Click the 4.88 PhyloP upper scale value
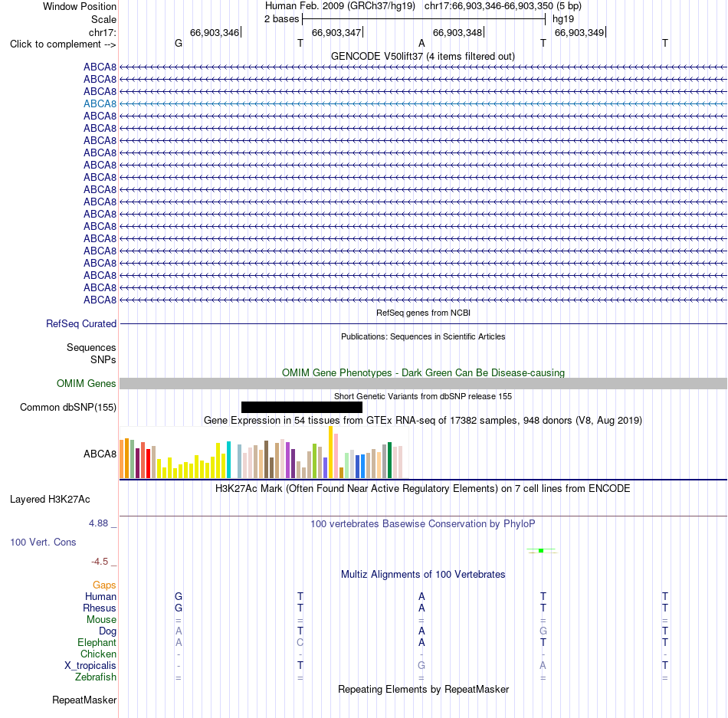Image resolution: width=728 pixels, height=718 pixels. [x=98, y=523]
